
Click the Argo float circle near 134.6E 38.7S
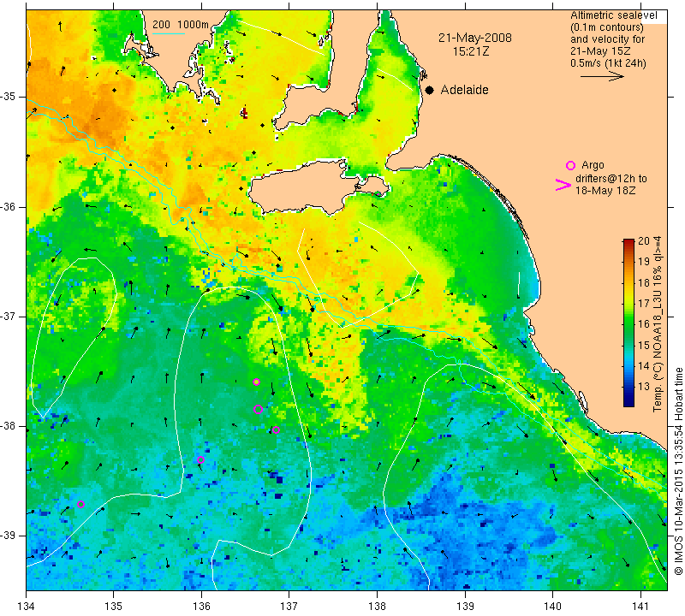click(x=80, y=504)
